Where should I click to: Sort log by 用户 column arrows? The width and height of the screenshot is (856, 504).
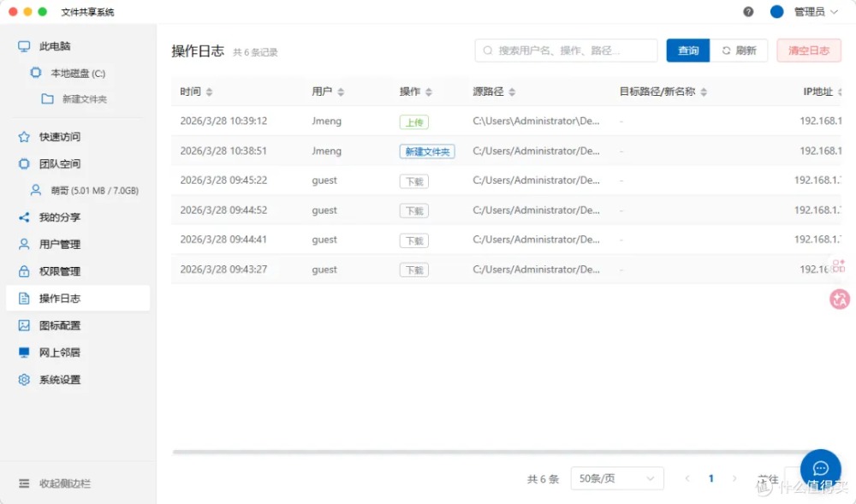point(341,92)
